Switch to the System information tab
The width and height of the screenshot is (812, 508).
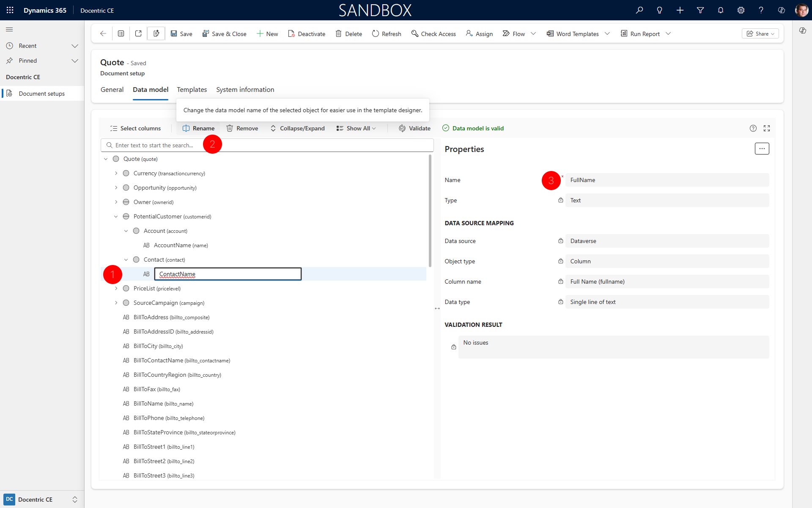245,90
